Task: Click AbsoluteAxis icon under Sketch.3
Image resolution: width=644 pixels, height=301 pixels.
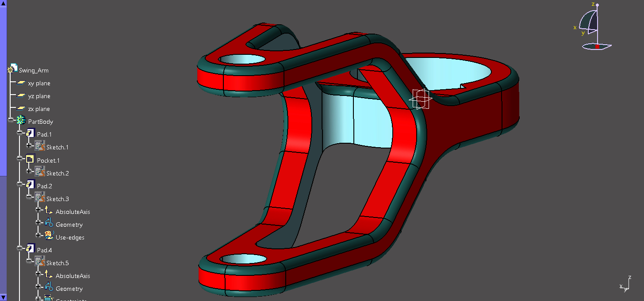Action: click(49, 211)
